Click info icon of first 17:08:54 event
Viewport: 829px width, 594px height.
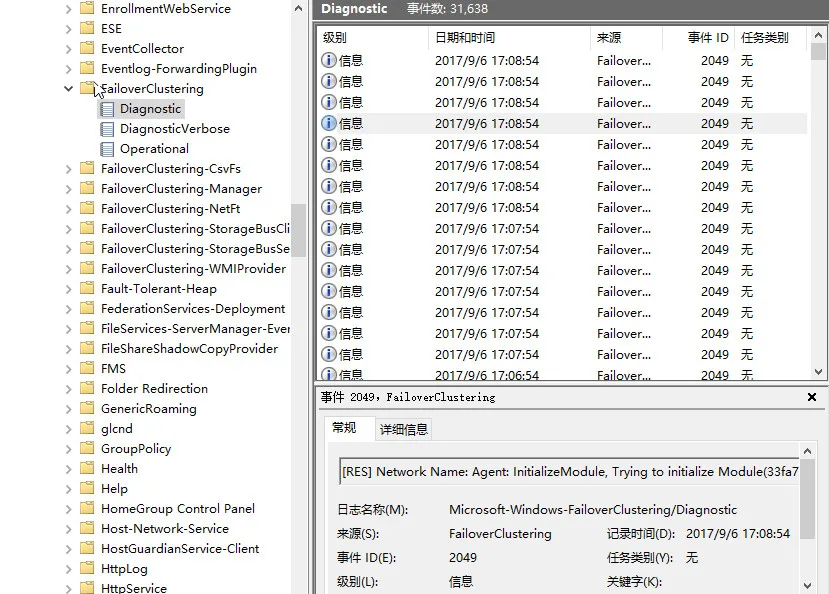coord(329,60)
